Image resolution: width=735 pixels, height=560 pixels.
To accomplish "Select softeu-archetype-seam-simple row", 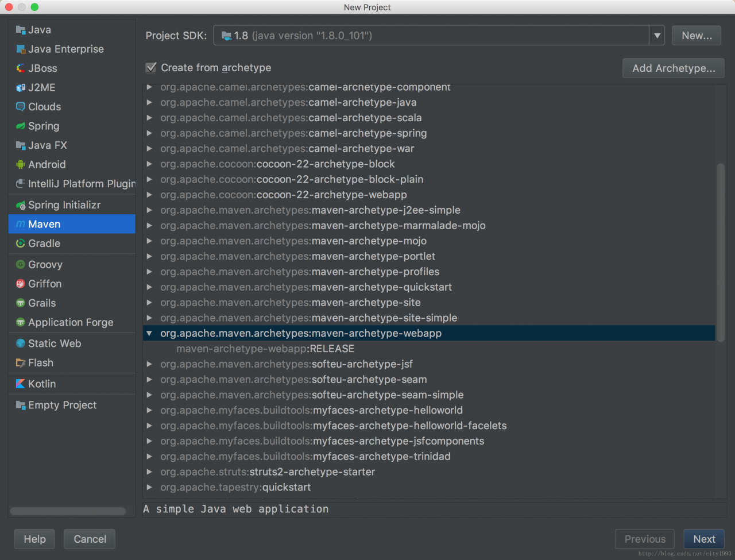I will pyautogui.click(x=429, y=395).
